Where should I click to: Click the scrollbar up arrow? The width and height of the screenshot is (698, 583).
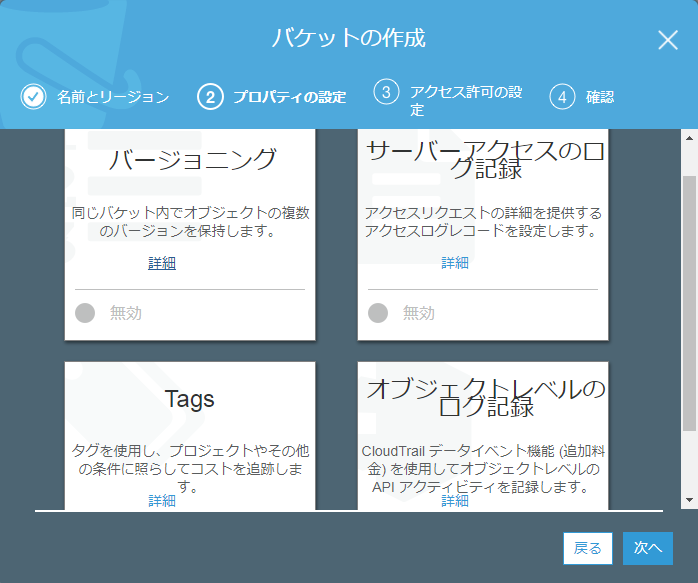click(x=689, y=138)
